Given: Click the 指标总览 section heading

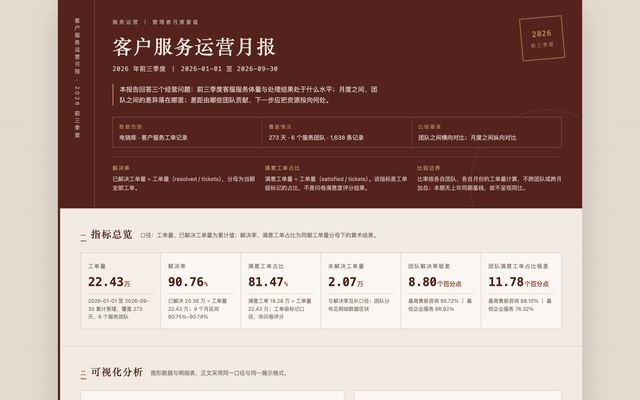Looking at the screenshot, I should coord(111,234).
